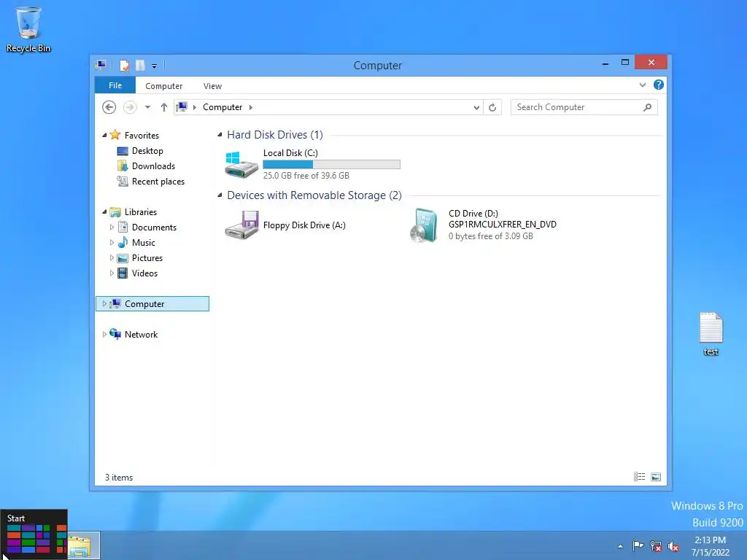The height and width of the screenshot is (560, 747).
Task: Click the Local Disk (C:) label
Action: pos(290,153)
